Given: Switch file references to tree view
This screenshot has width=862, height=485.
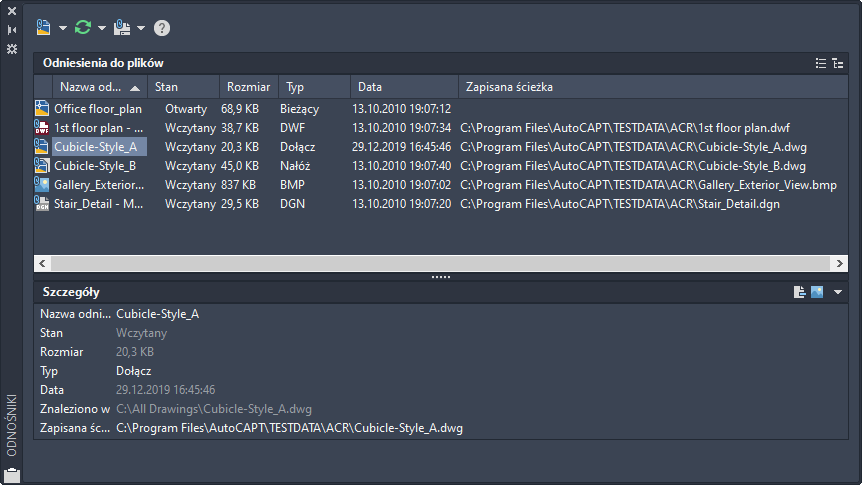Looking at the screenshot, I should pyautogui.click(x=838, y=63).
